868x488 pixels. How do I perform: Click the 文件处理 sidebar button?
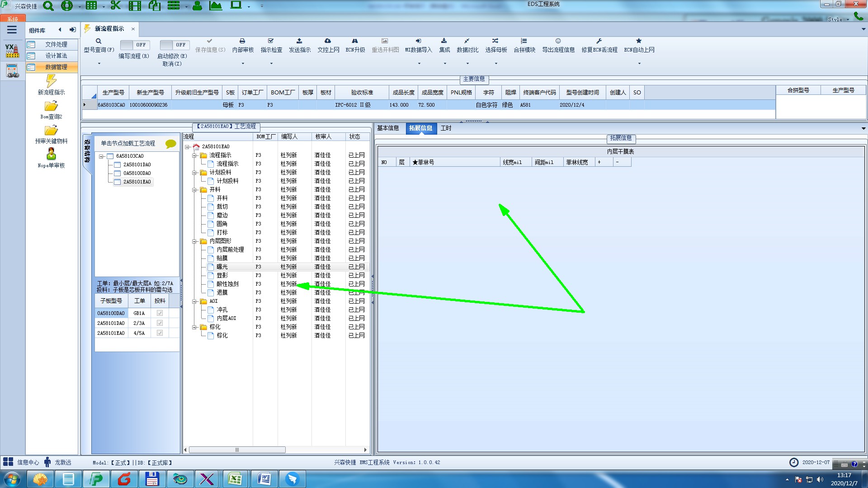(56, 44)
